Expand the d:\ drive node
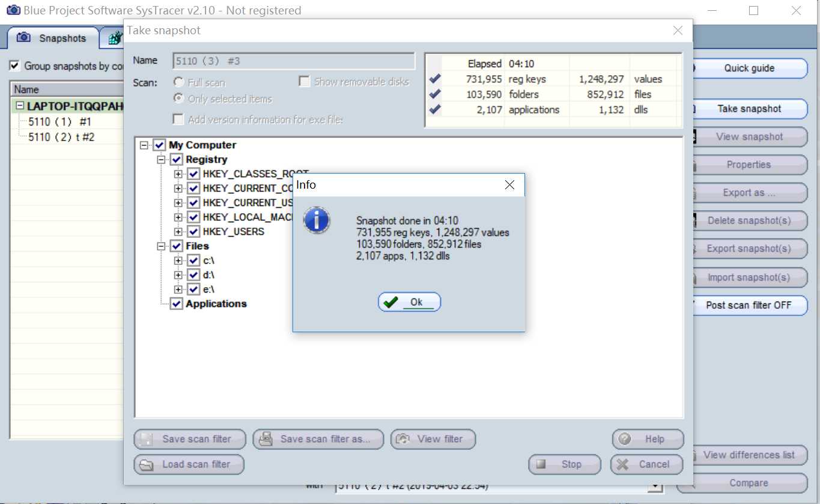 (178, 275)
